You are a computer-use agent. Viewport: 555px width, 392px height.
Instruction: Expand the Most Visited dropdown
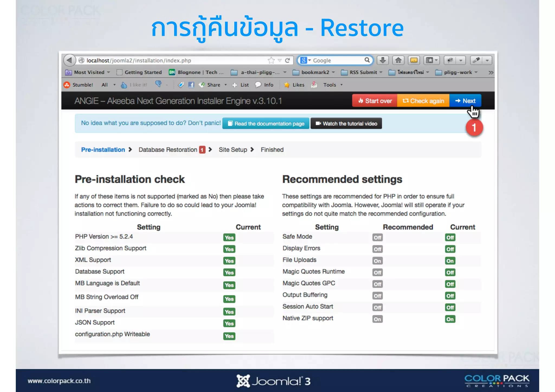point(108,72)
